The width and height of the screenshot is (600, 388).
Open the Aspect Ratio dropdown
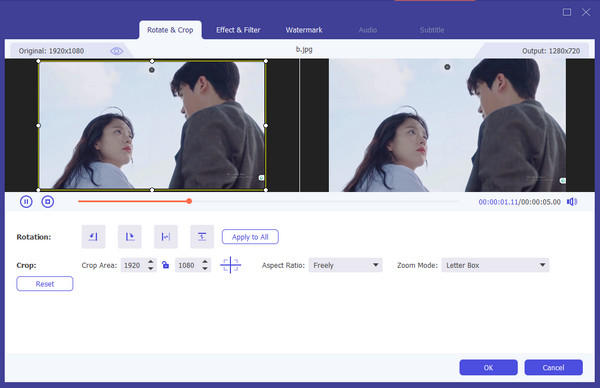tap(346, 265)
